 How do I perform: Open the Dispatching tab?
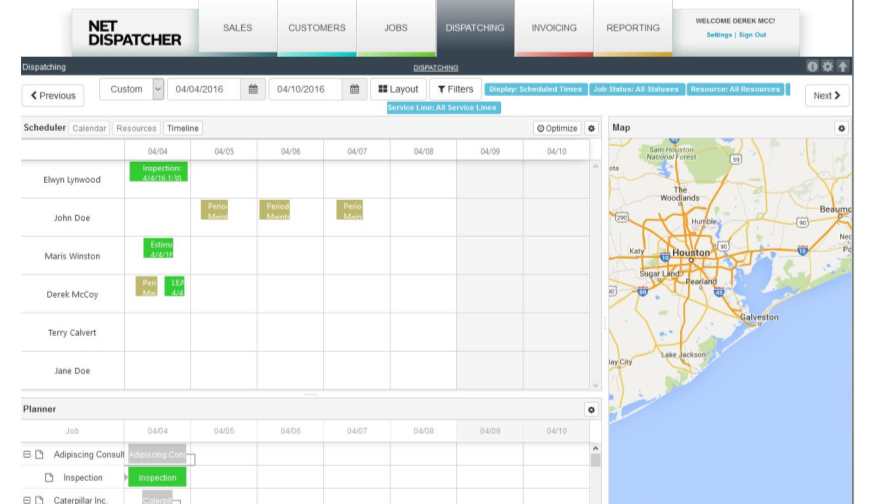(475, 27)
